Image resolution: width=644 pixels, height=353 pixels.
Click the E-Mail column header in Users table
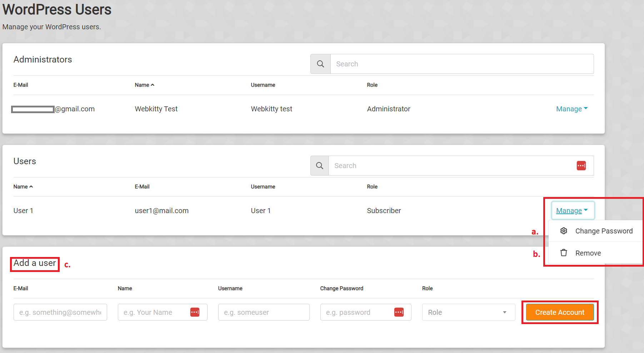pos(142,187)
